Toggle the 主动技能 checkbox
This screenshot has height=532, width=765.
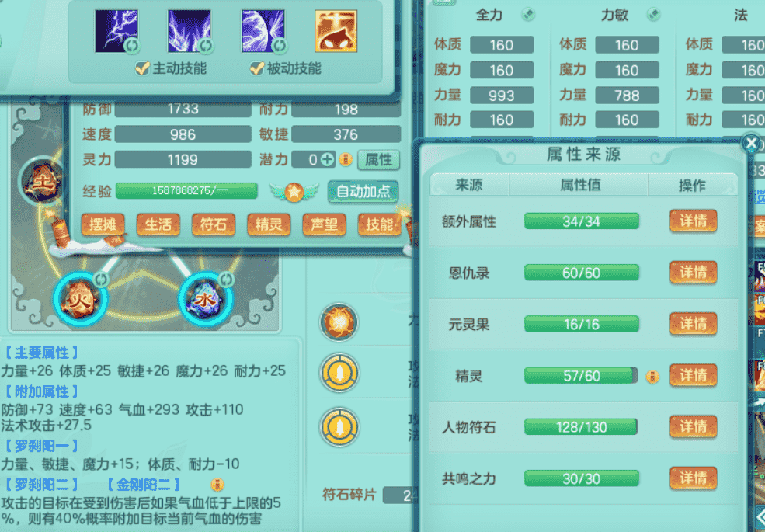(x=142, y=68)
